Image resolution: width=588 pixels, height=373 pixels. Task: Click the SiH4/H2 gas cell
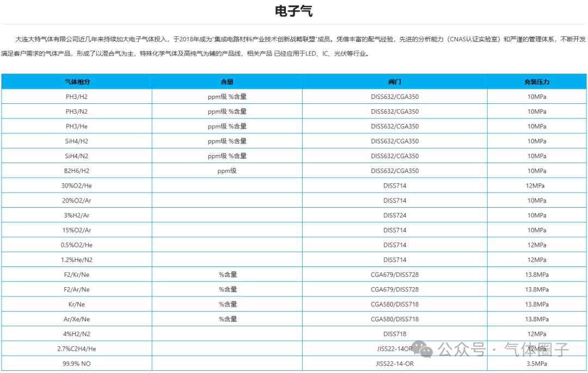77,141
